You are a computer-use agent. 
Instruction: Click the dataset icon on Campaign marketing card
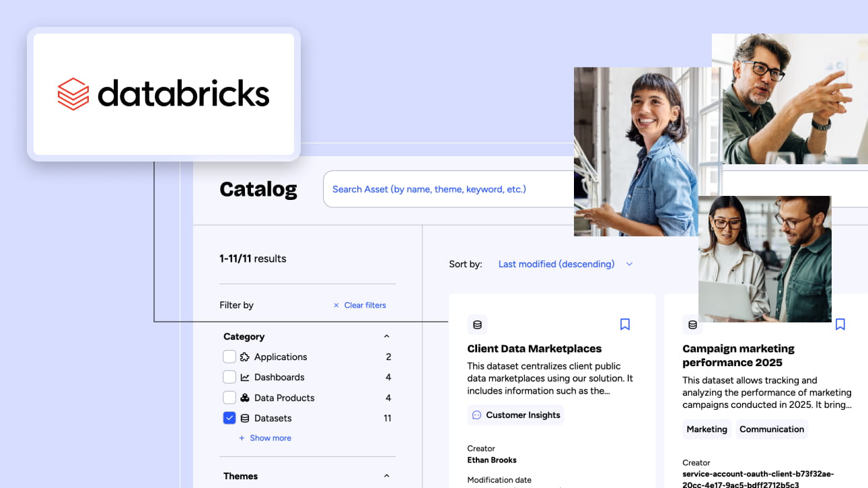point(692,324)
